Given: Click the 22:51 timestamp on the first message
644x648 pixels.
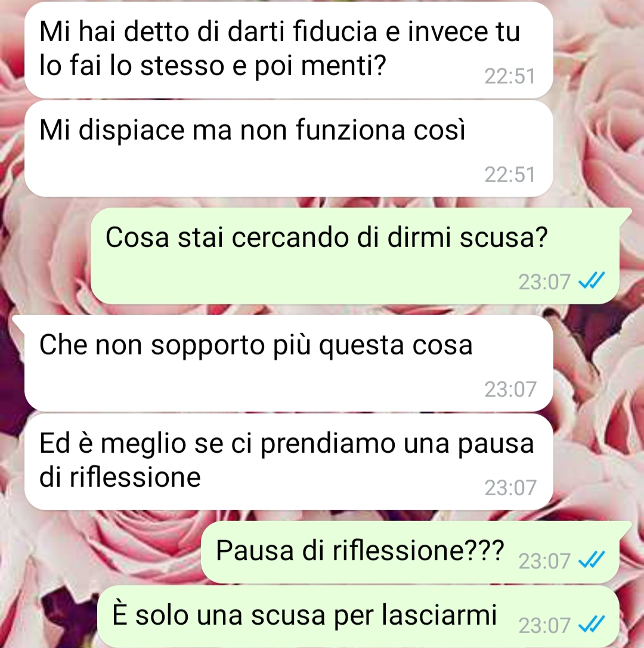Looking at the screenshot, I should pos(510,76).
